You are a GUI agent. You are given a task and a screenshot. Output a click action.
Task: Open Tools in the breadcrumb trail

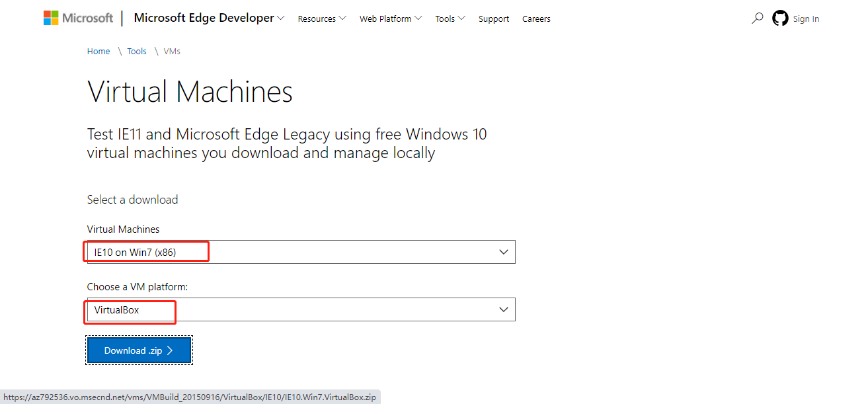point(137,51)
